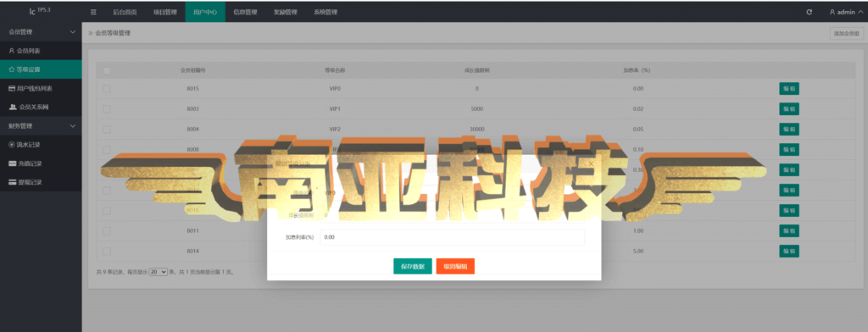Click the 30000 growth limit cell
This screenshot has width=868, height=332.
point(476,130)
